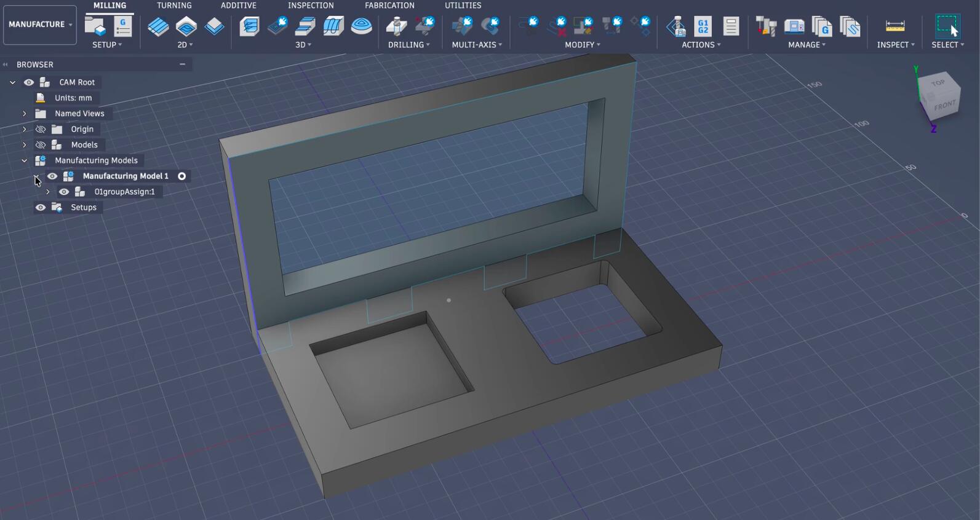Open the SETUP dropdown menu
Screen dimensions: 980x520
(107, 45)
